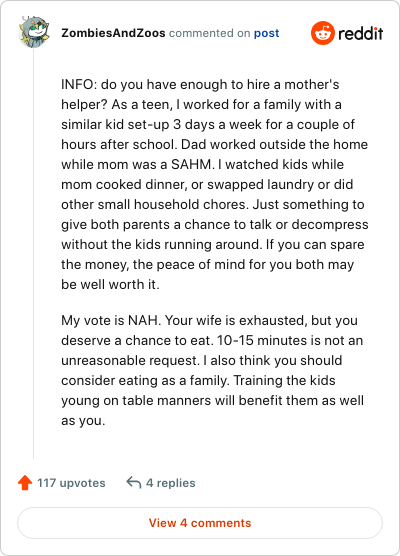Open the "4 replies" label
400x556 pixels.
(x=171, y=483)
